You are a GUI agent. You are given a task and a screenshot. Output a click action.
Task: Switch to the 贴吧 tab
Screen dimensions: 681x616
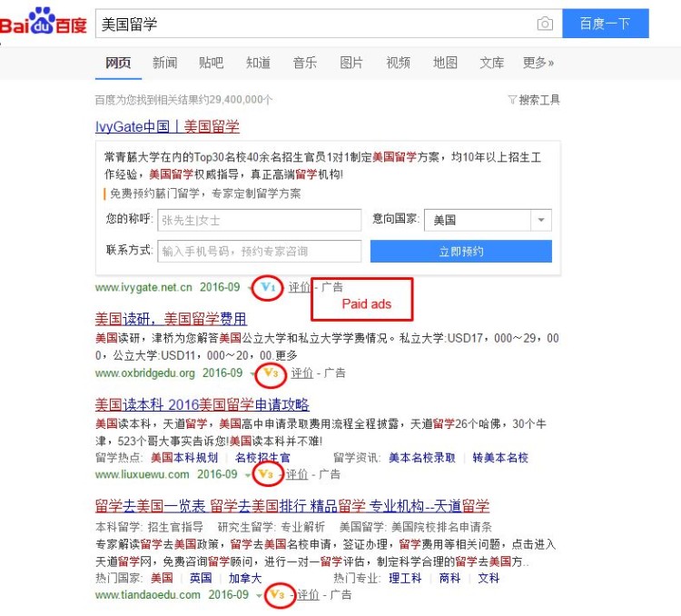tap(211, 63)
